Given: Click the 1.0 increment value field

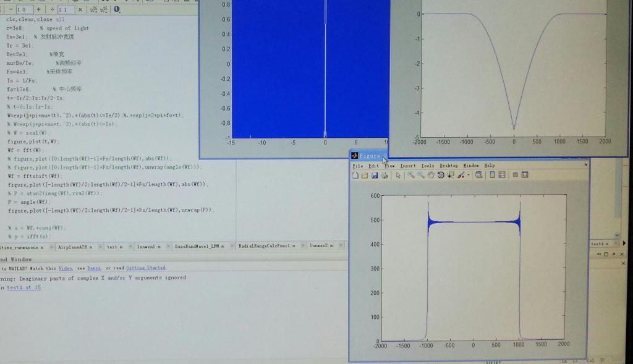Looking at the screenshot, I should 24,9.
